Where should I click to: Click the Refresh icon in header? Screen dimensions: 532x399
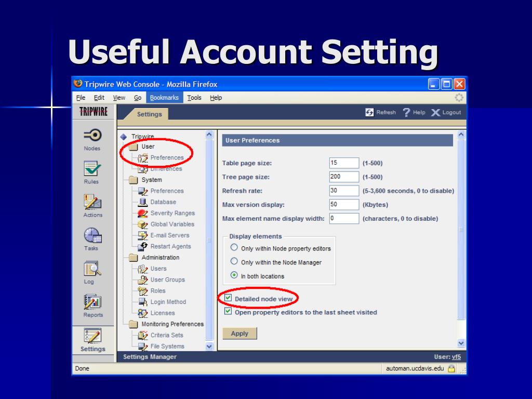point(369,112)
